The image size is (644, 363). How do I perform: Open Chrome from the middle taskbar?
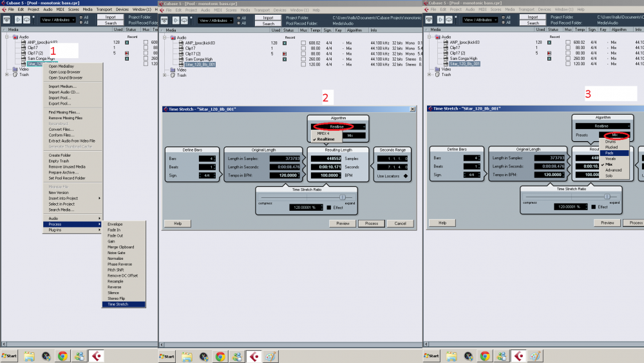[x=220, y=357]
